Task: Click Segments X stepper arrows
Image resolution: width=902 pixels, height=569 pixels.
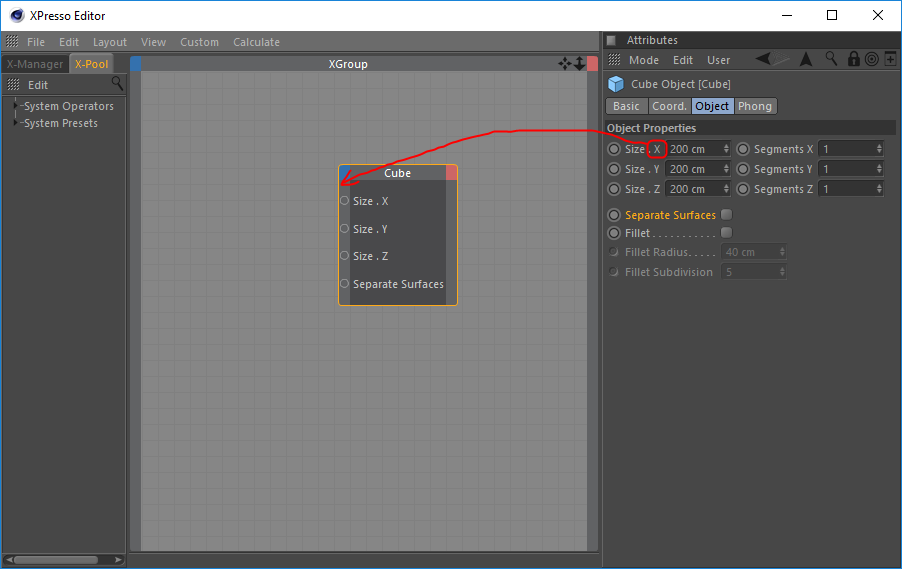Action: click(879, 149)
